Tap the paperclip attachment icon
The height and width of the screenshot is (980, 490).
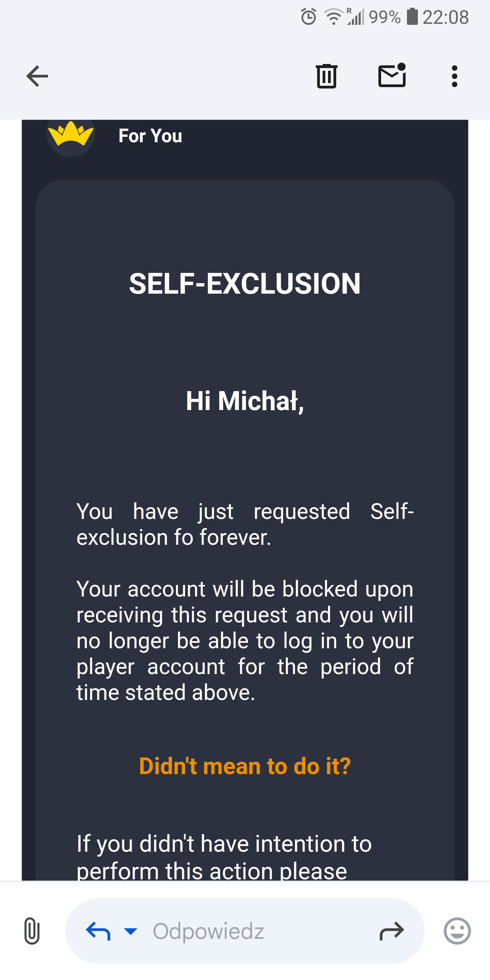[x=32, y=931]
